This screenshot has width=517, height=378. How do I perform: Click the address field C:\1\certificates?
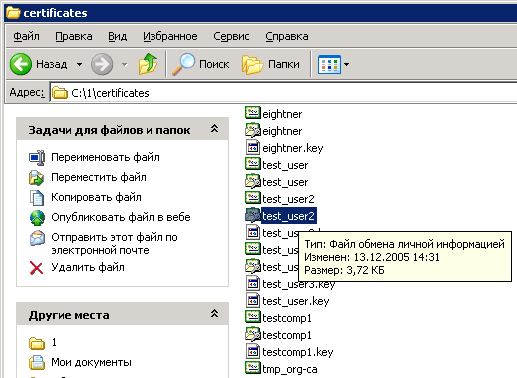click(283, 93)
